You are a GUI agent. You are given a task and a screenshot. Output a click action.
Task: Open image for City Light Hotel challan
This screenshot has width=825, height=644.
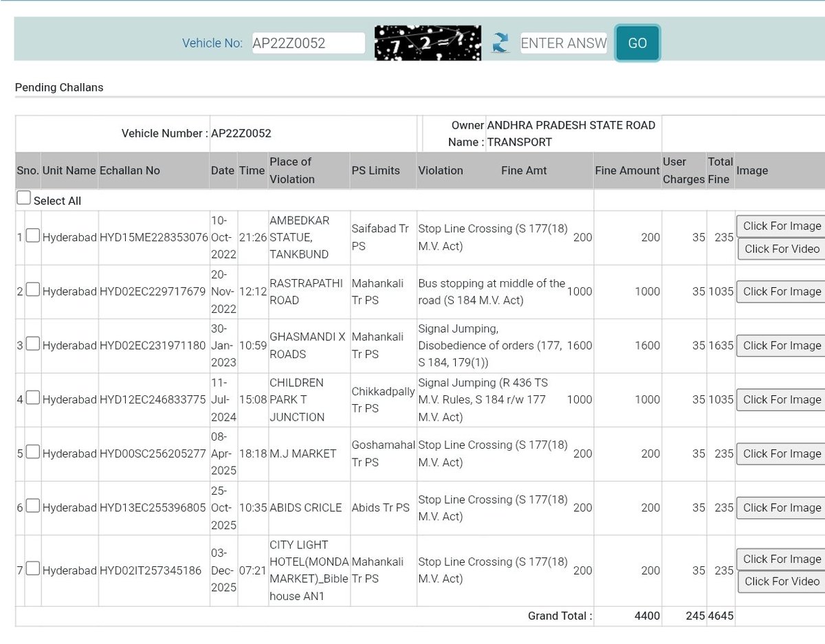(x=782, y=559)
